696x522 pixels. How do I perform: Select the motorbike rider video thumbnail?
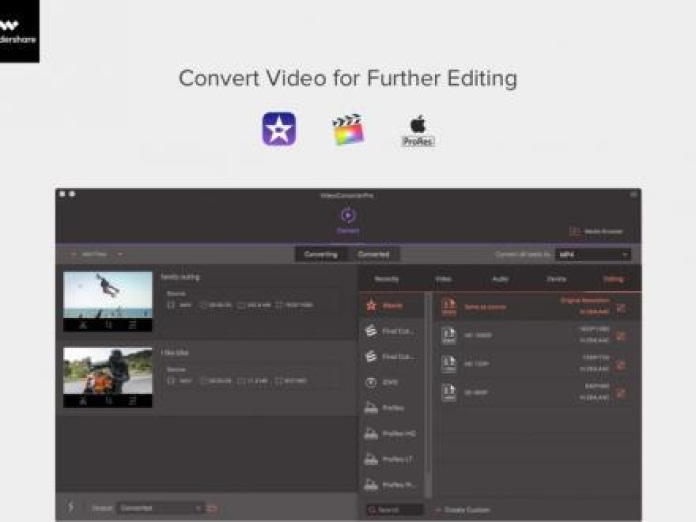pyautogui.click(x=108, y=371)
